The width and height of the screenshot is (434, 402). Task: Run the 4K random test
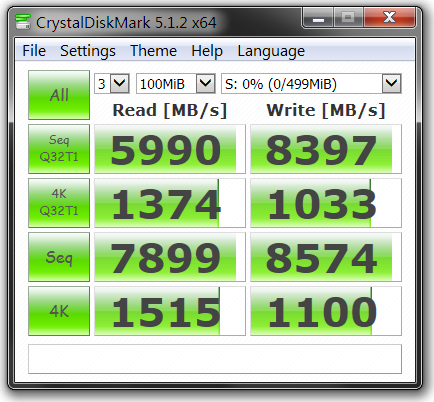tap(59, 311)
